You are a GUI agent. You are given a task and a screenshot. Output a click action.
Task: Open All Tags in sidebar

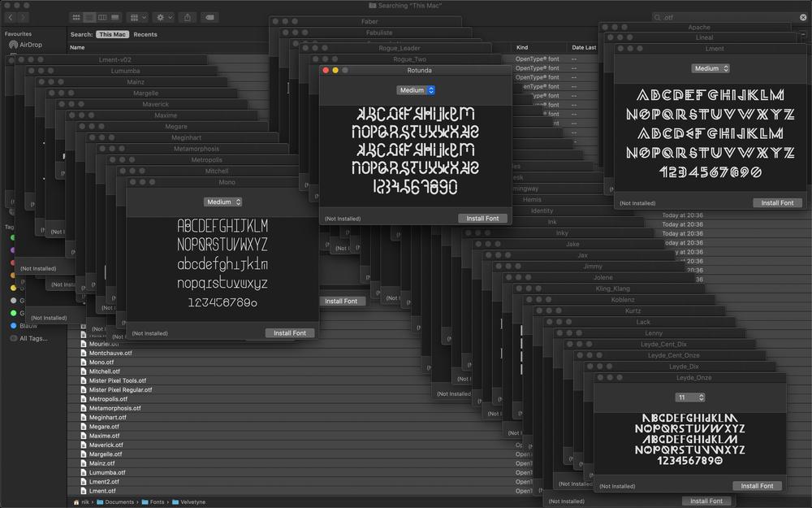click(28, 338)
